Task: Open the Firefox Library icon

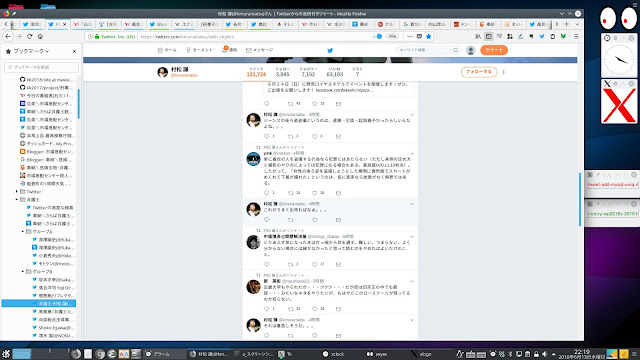Action: pyautogui.click(x=478, y=36)
